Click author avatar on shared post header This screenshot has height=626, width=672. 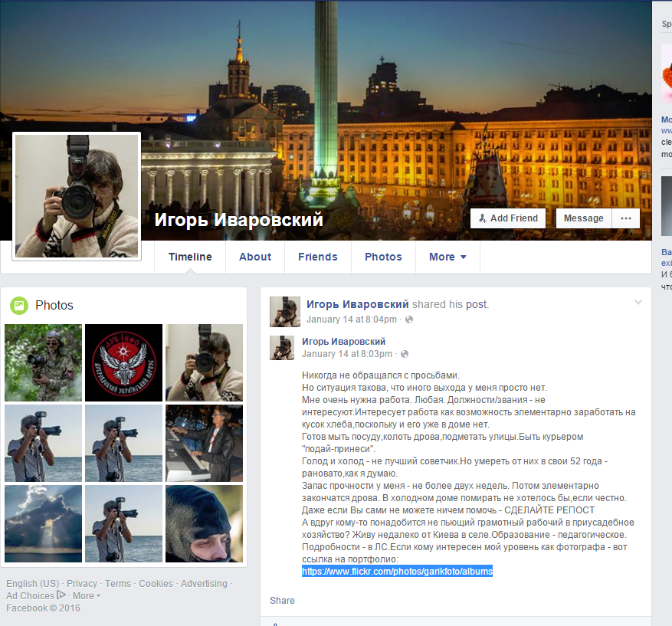point(284,312)
